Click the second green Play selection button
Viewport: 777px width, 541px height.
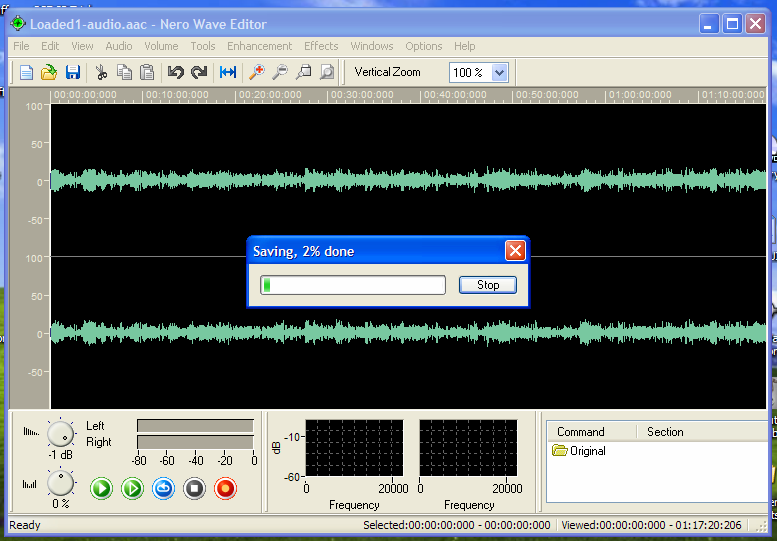click(x=132, y=488)
